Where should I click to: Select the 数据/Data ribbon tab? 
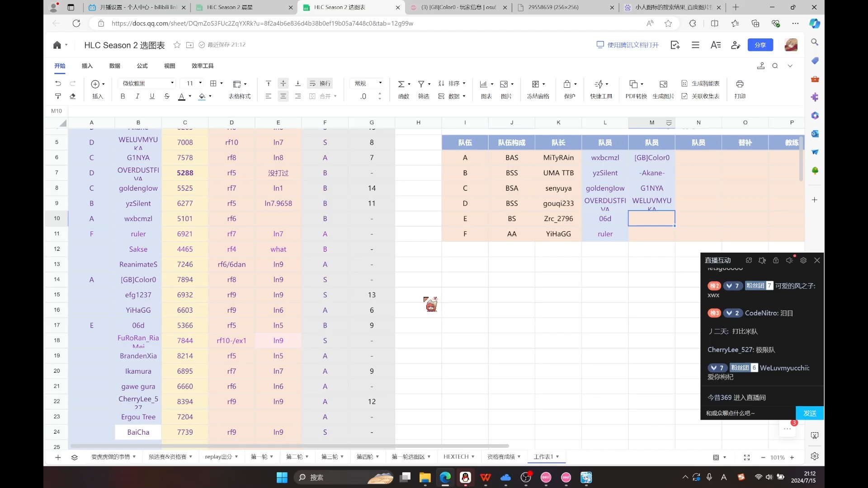point(114,66)
